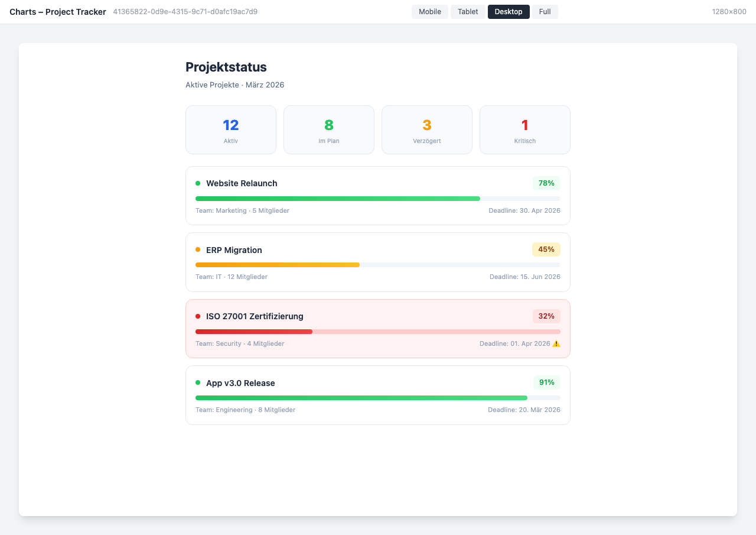
Task: Open the Kritisch stat card showing 1
Action: [524, 129]
